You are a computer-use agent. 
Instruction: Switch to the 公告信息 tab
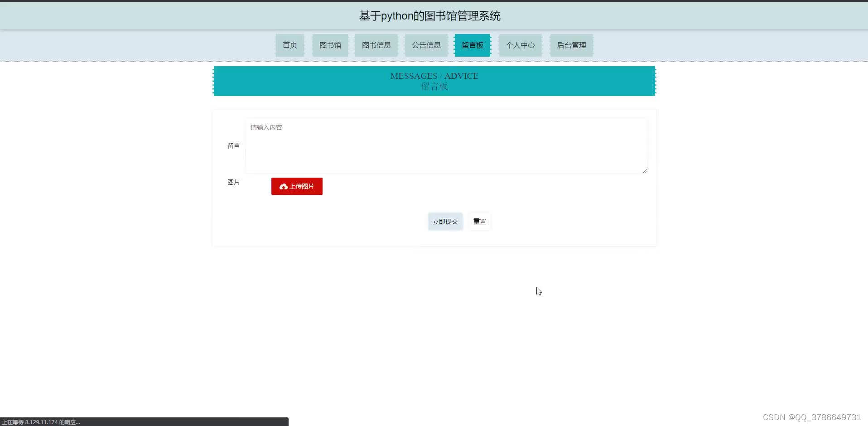click(x=426, y=45)
